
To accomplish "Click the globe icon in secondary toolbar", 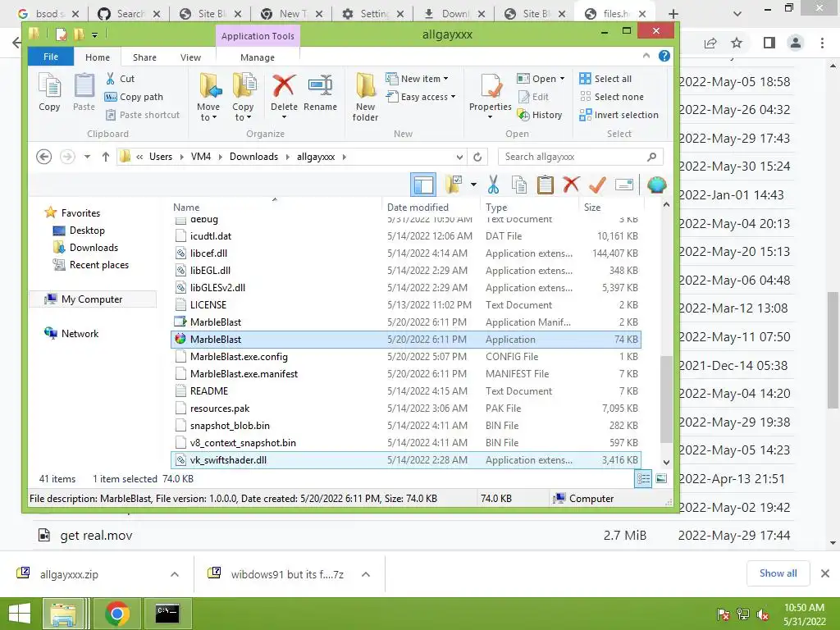I will (656, 185).
